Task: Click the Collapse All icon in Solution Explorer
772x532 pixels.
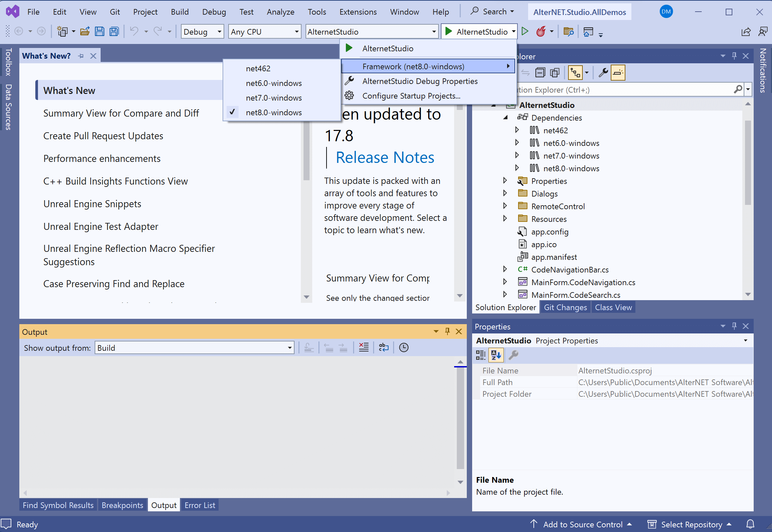Action: click(x=540, y=72)
